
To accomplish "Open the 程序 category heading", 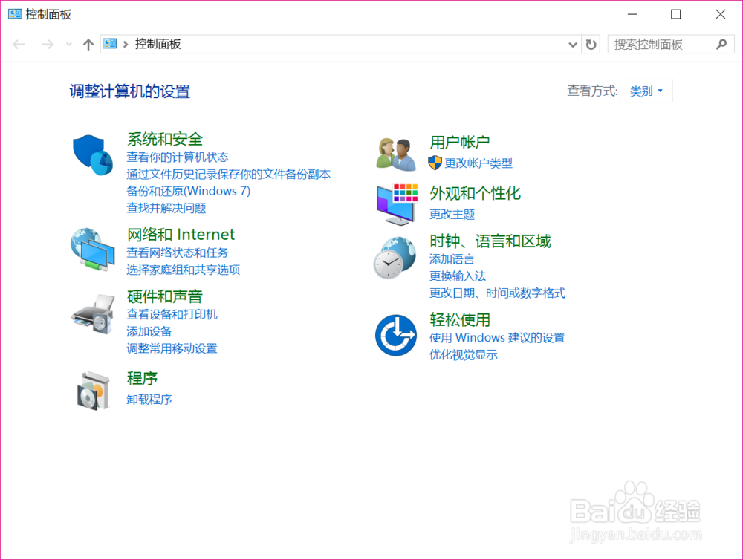I will [142, 377].
